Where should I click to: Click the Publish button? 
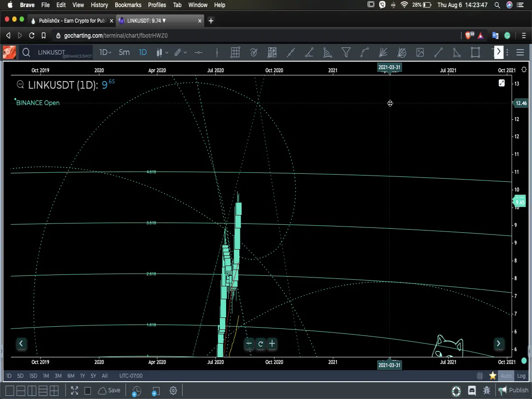[513, 391]
